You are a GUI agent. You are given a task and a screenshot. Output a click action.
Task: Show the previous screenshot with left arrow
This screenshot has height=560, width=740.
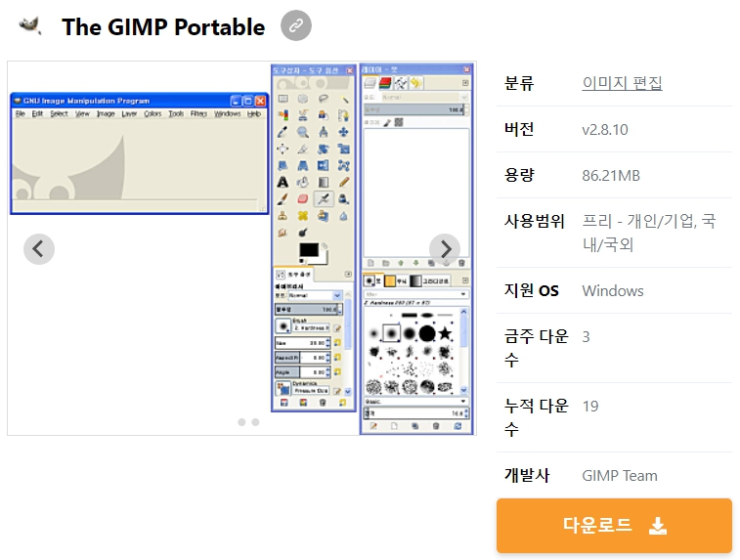(39, 248)
